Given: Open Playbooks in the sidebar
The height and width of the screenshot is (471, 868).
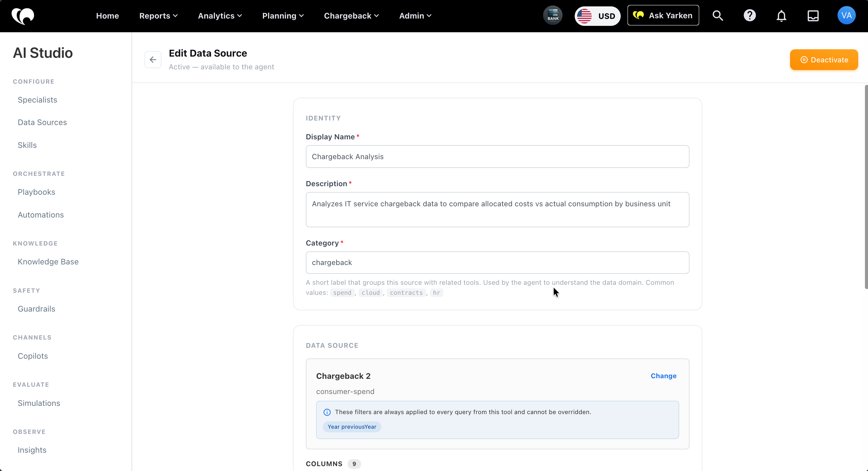Looking at the screenshot, I should tap(36, 192).
